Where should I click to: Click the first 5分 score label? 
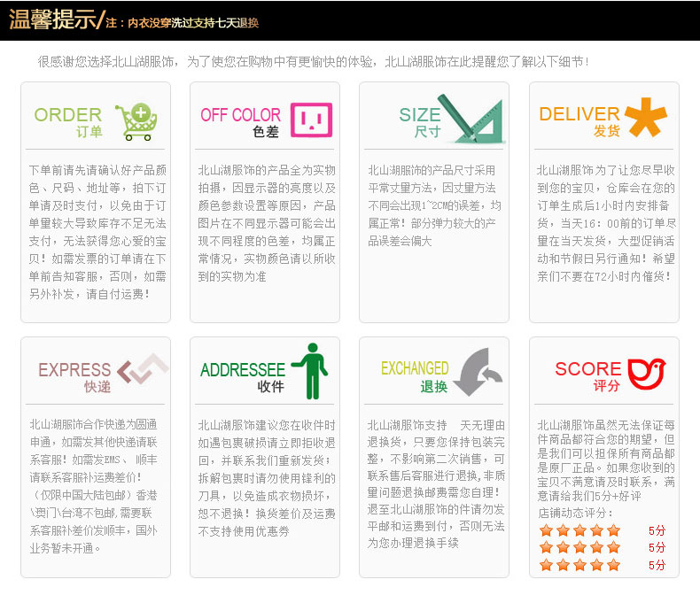(657, 530)
